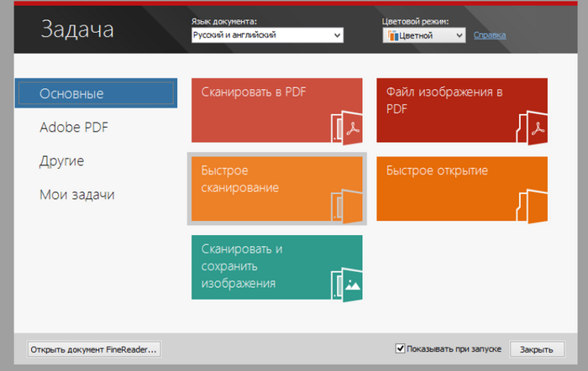Launch the Быстрое открытие task
Screen dimensions: 588x371
coord(462,189)
